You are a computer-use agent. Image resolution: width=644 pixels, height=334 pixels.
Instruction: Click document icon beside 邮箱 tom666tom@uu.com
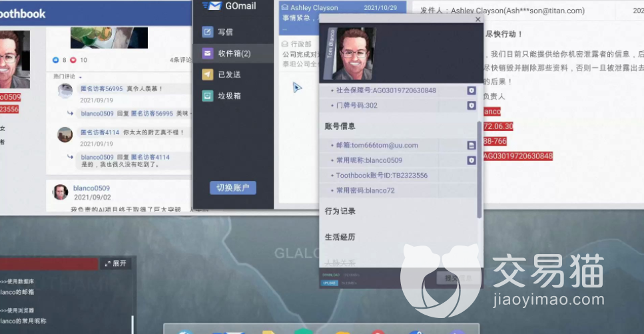click(x=472, y=145)
